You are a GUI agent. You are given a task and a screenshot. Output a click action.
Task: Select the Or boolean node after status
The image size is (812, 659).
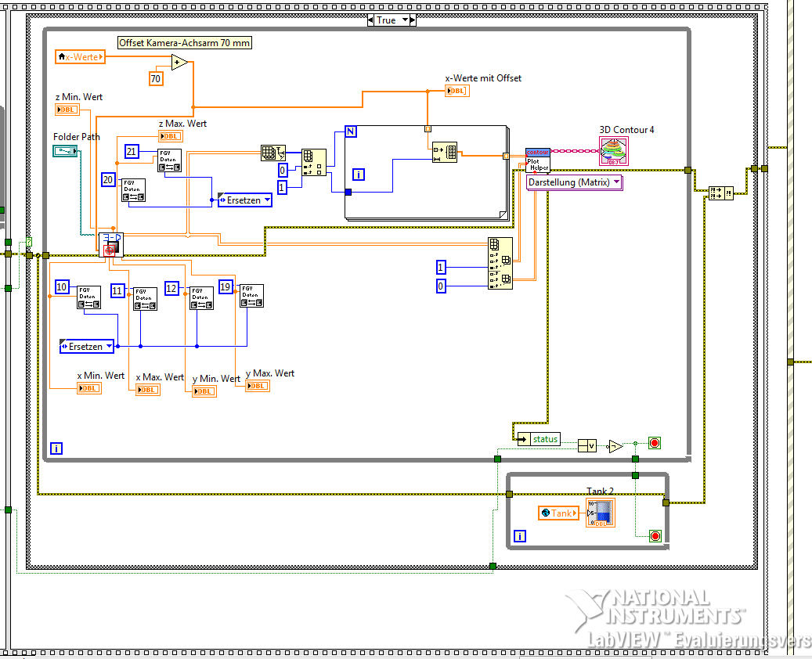coord(586,445)
